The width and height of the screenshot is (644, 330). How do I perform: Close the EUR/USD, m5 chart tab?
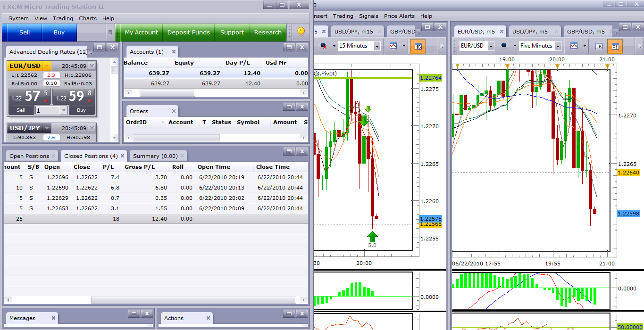[502, 32]
